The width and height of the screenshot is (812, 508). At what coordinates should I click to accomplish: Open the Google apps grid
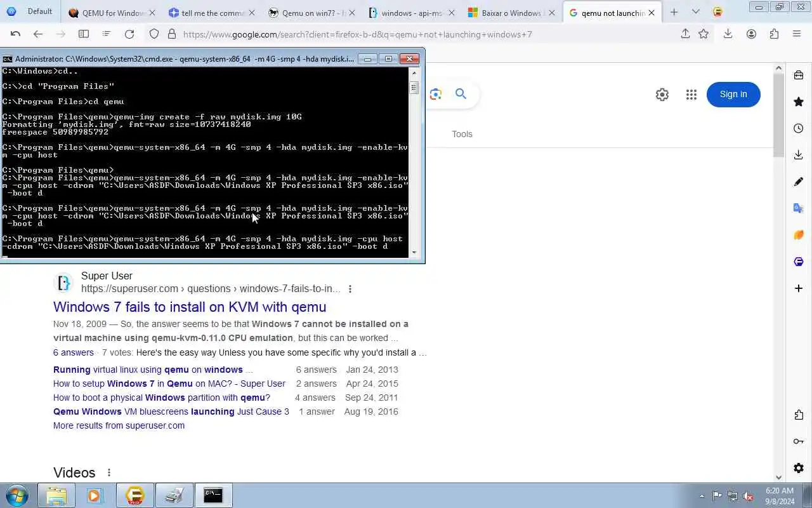click(x=691, y=95)
